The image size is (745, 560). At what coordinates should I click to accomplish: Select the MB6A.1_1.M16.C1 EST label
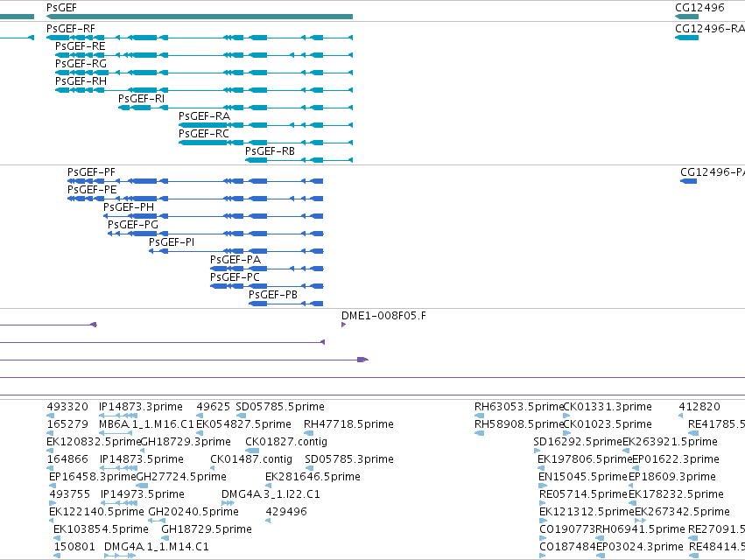click(x=146, y=424)
